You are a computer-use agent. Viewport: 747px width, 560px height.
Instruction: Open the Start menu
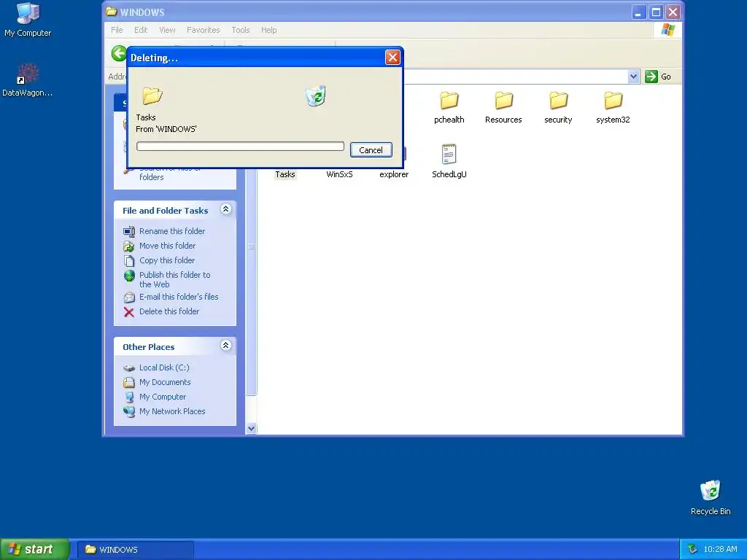click(x=35, y=549)
